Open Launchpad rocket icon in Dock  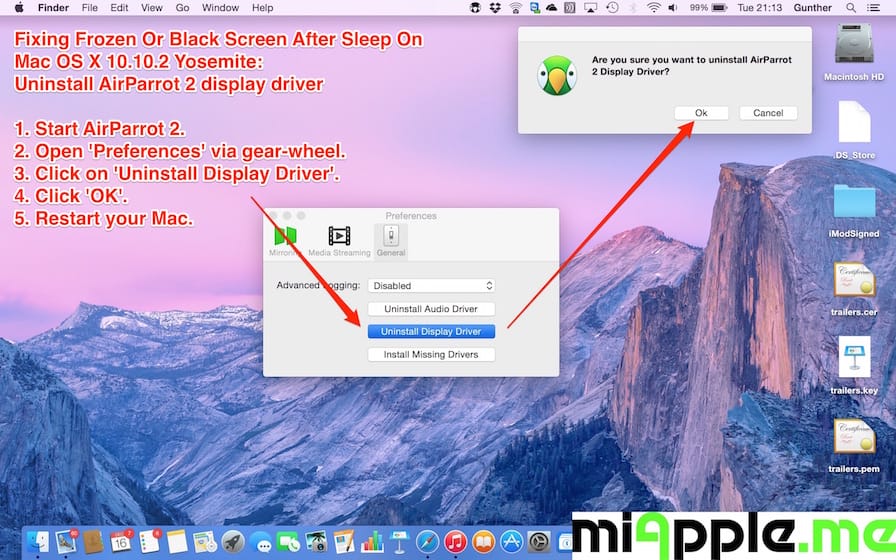[x=233, y=542]
